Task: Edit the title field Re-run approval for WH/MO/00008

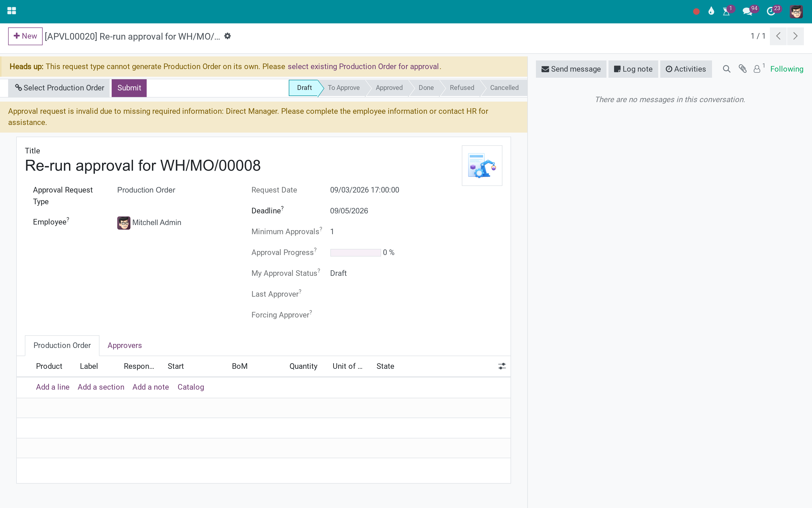Action: click(x=143, y=166)
